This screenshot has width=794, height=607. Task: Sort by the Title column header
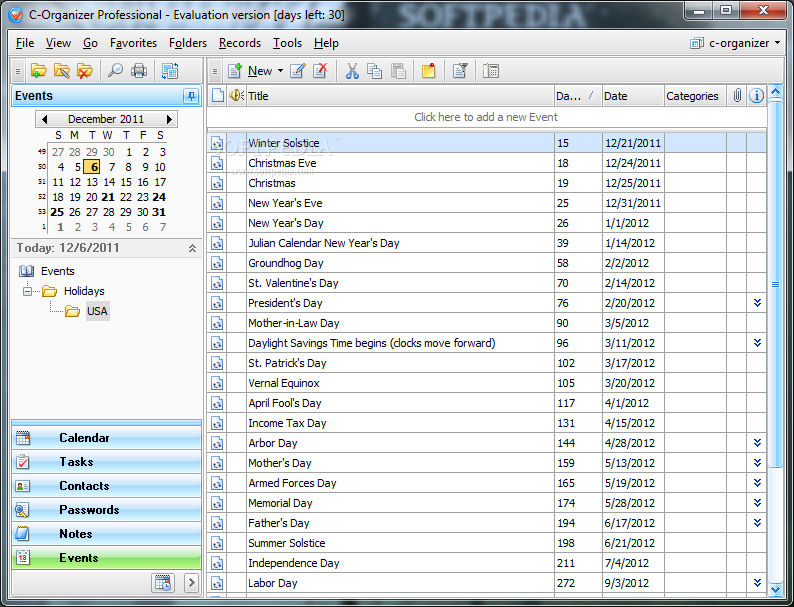tap(400, 96)
